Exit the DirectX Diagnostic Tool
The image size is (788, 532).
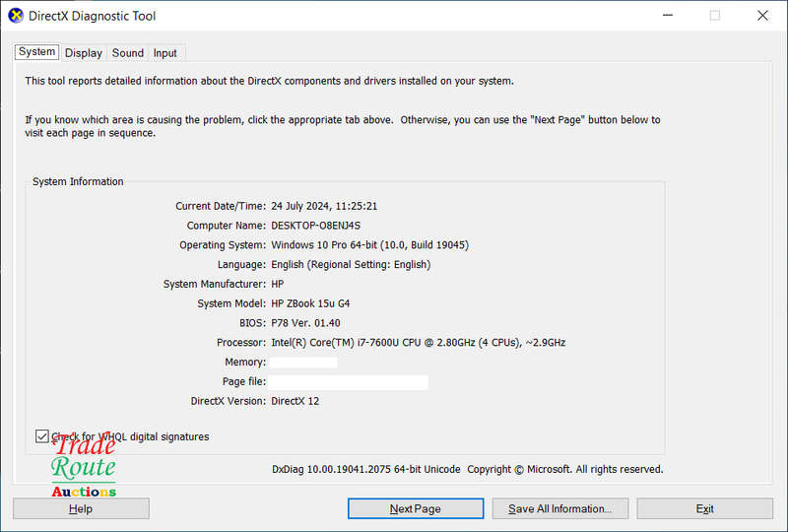tap(705, 509)
